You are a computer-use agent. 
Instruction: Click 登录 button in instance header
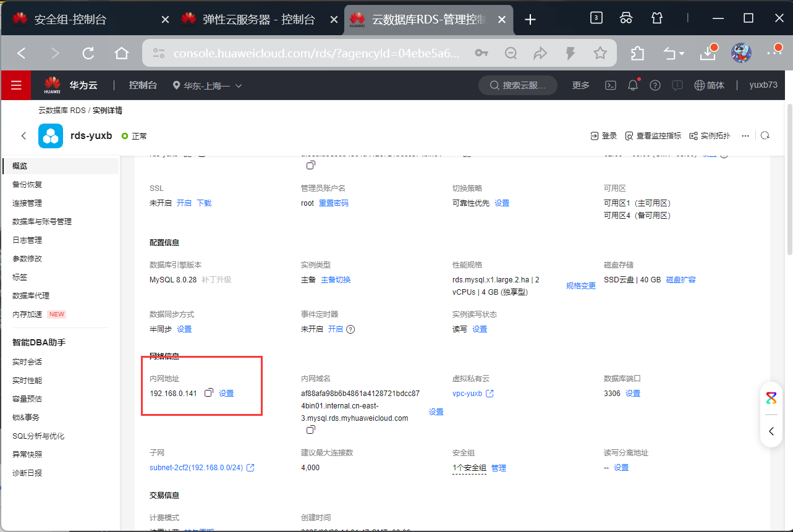tap(604, 136)
